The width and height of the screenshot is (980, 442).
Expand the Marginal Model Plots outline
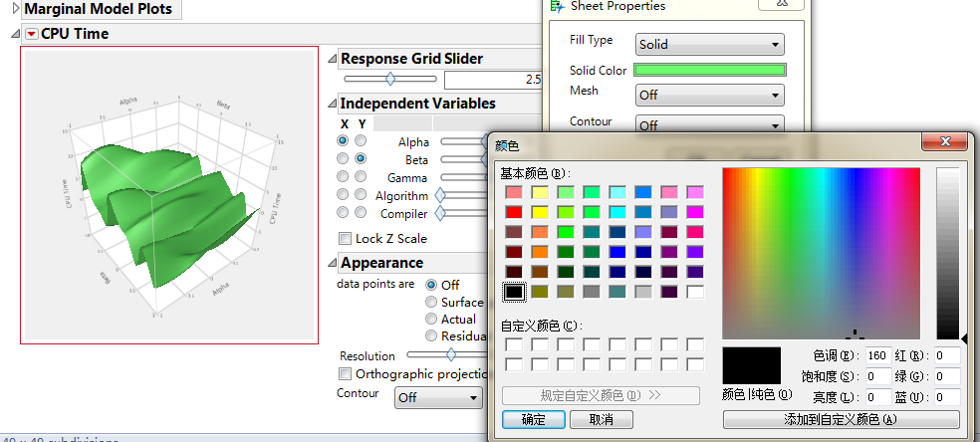click(16, 9)
